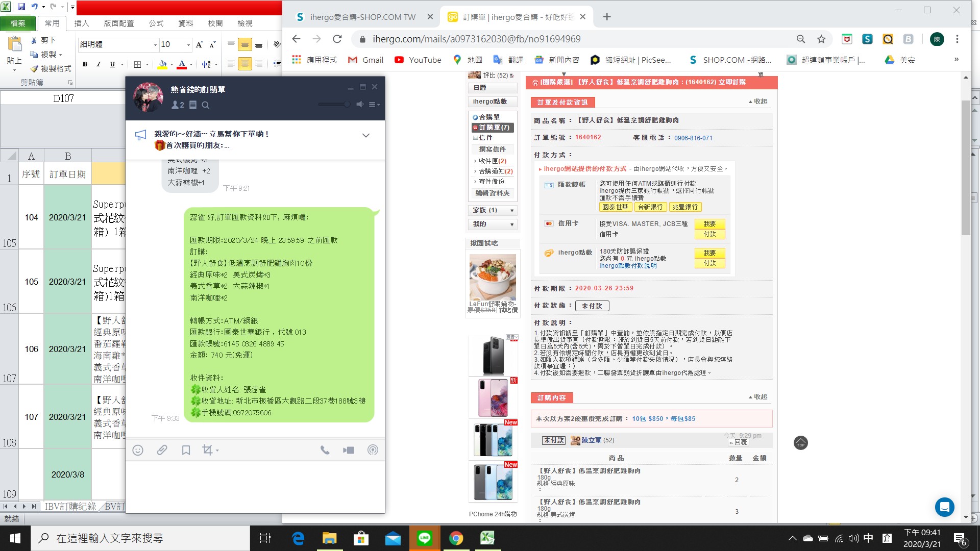Open LINE from the Windows taskbar

424,538
